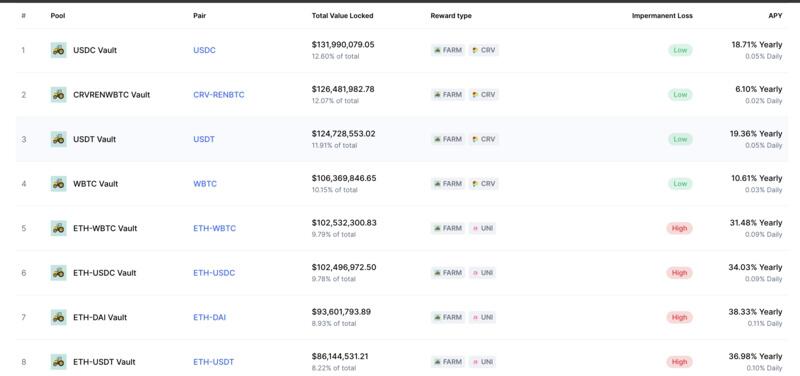Click the tractor icon for WBTC Vault
The image size is (800, 376).
59,184
